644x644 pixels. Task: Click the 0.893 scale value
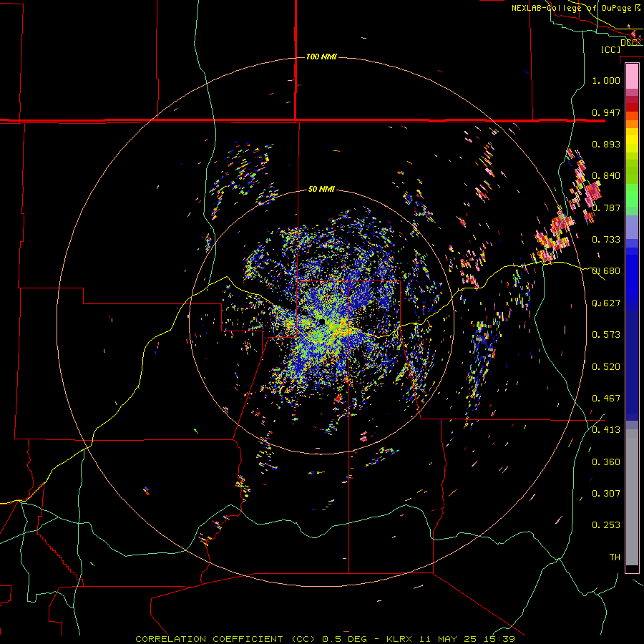point(606,144)
